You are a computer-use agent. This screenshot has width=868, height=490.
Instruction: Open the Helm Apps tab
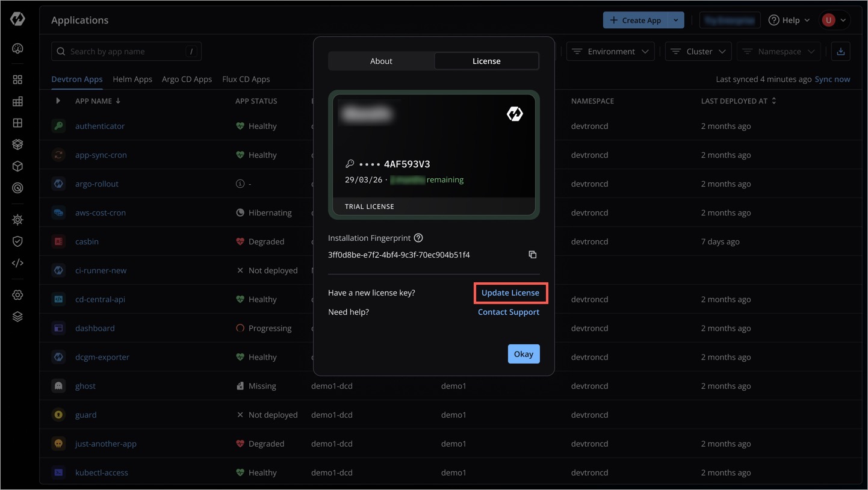click(132, 79)
